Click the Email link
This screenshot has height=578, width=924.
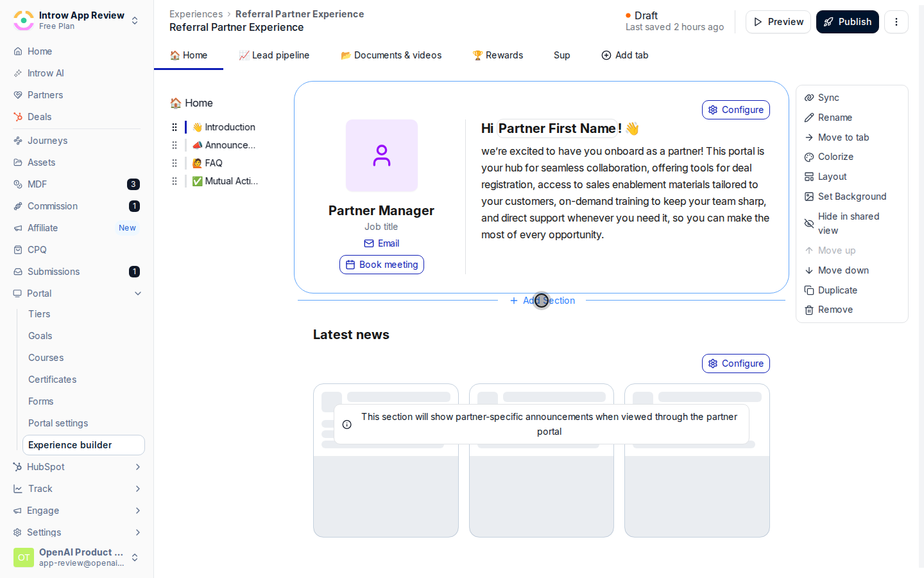click(x=382, y=243)
